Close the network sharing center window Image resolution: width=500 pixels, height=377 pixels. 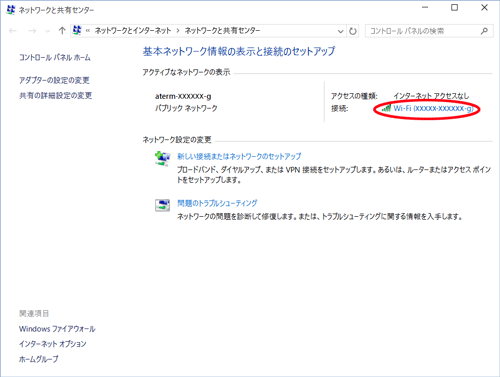(x=485, y=8)
